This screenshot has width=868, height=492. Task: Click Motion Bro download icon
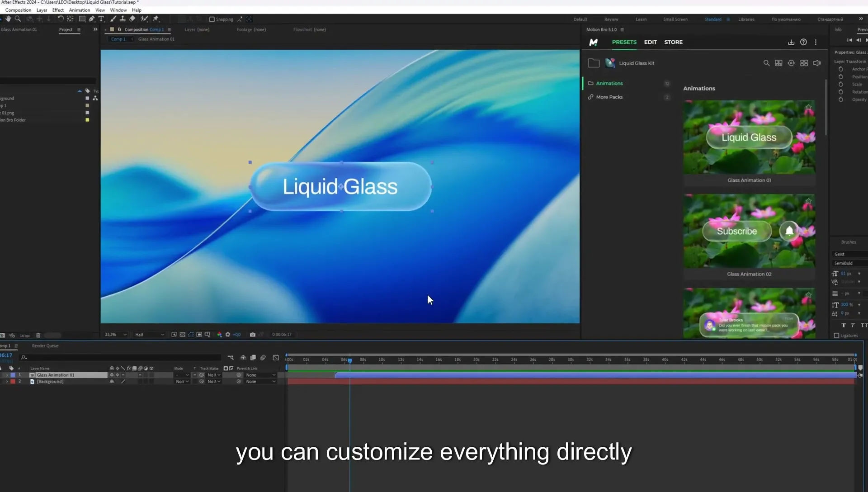791,42
